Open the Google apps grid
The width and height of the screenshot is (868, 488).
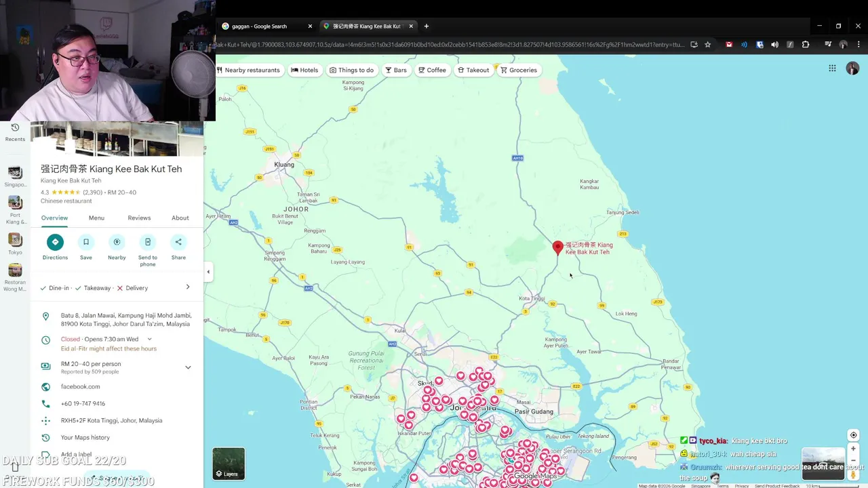pos(832,68)
